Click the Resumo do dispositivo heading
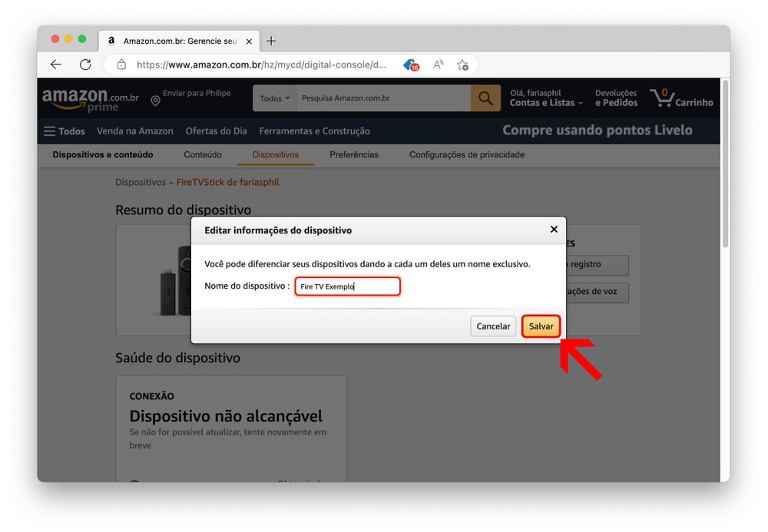 pos(184,210)
